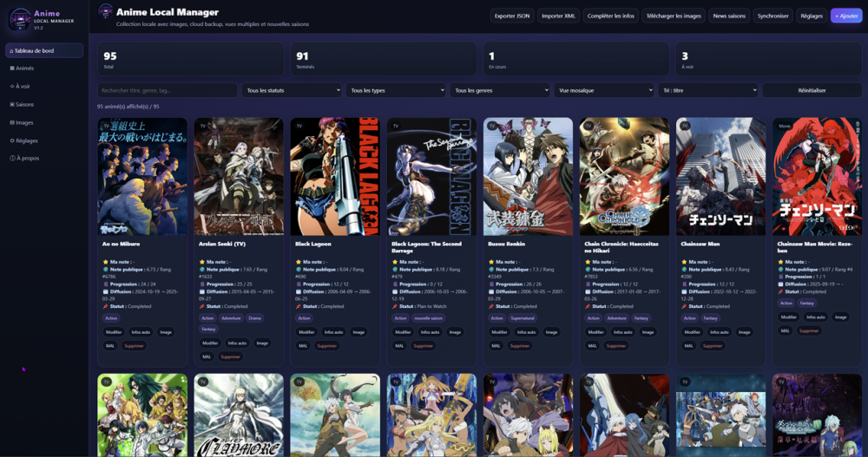The image size is (868, 457).
Task: Open the Vue mosaïque view dropdown
Action: (604, 90)
